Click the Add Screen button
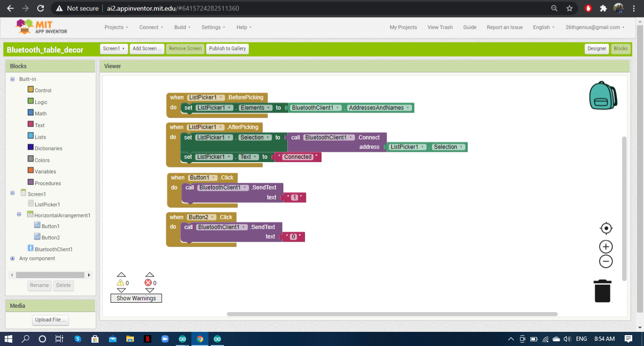The image size is (644, 346). tap(147, 49)
